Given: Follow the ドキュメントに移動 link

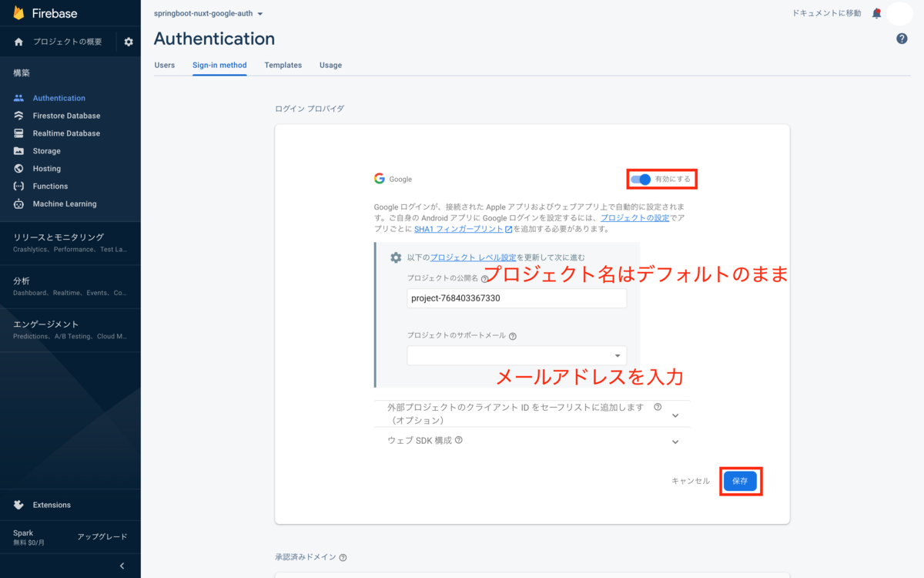Looking at the screenshot, I should [827, 13].
